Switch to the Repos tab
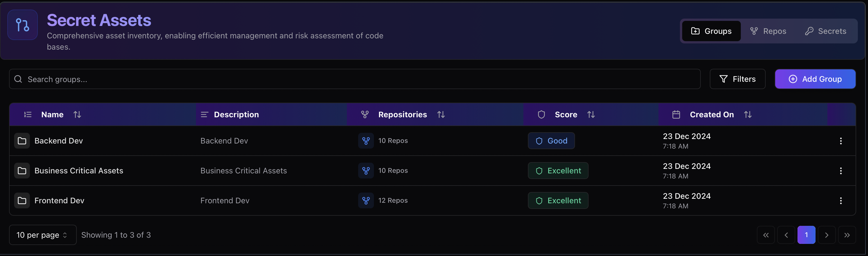Viewport: 868px width, 256px height. click(768, 31)
